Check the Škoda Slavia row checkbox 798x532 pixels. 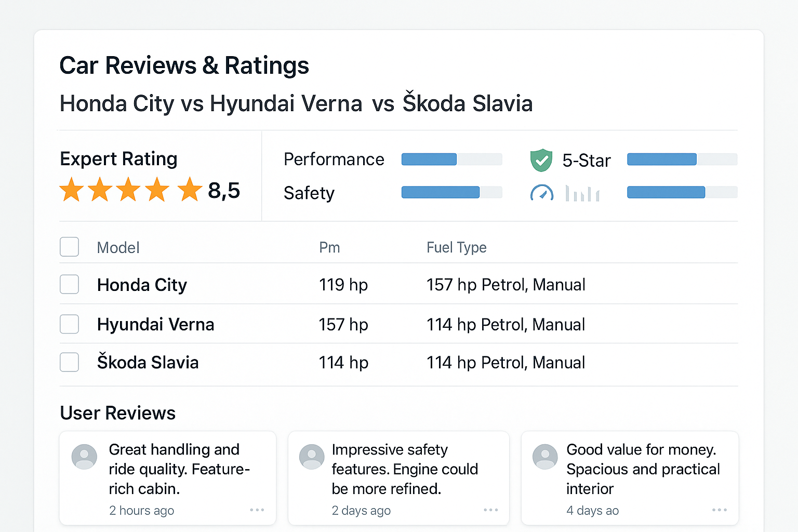[x=69, y=362]
